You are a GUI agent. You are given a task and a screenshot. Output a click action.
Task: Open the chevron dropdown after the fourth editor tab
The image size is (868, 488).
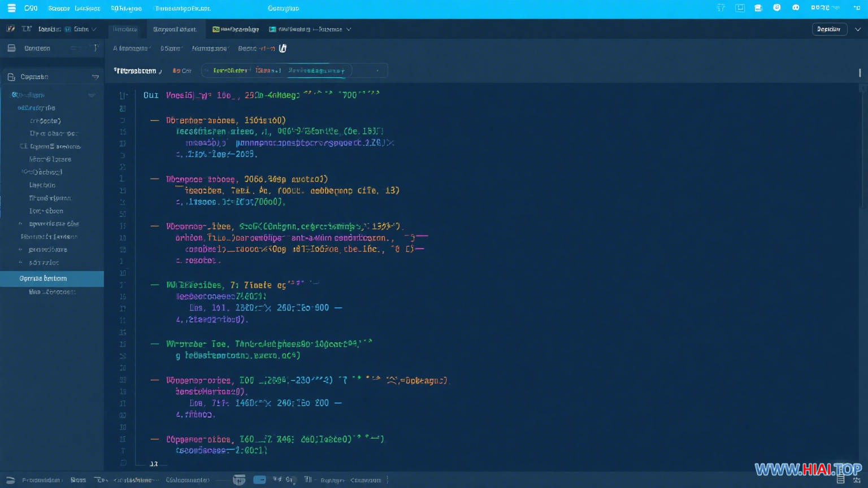(x=349, y=29)
